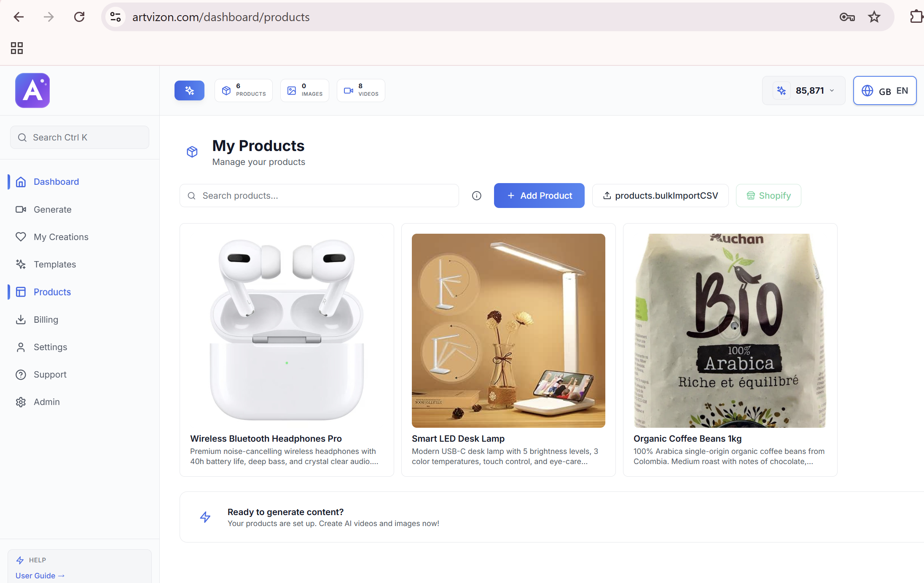Click the Search products input field

pos(325,196)
